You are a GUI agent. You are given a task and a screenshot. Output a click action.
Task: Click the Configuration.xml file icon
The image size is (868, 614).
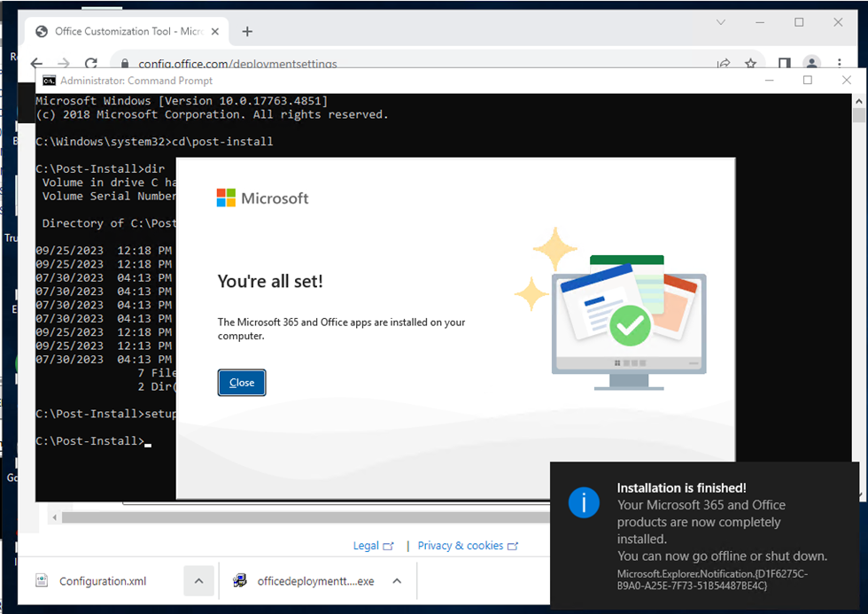(42, 580)
